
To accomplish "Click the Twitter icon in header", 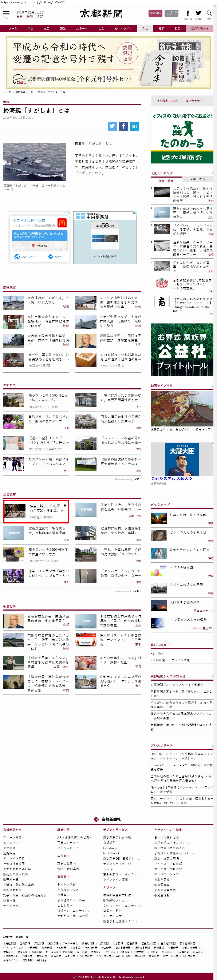I will [x=198, y=13].
